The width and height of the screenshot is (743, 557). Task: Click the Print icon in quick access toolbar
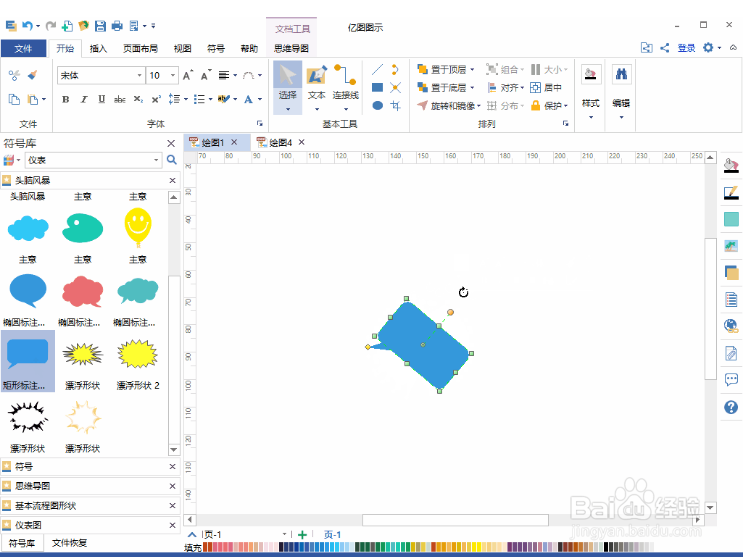click(117, 26)
